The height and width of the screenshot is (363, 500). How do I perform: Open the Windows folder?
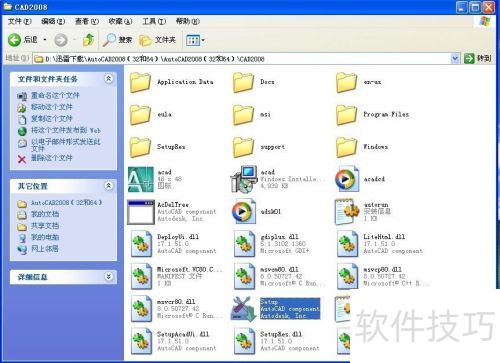(362, 147)
